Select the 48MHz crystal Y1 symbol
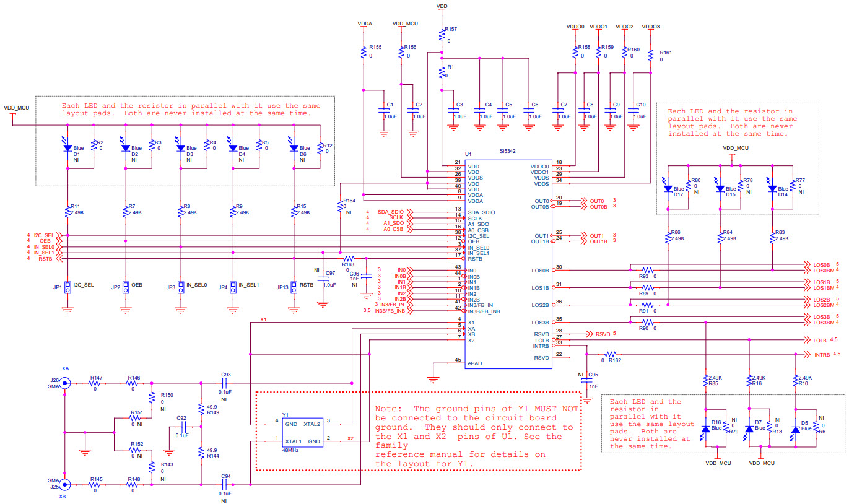 [302, 432]
